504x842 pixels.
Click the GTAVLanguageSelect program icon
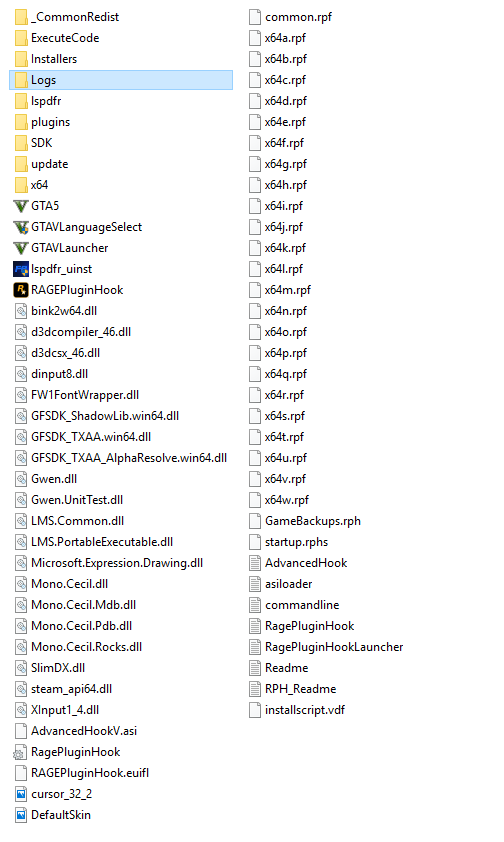click(20, 227)
